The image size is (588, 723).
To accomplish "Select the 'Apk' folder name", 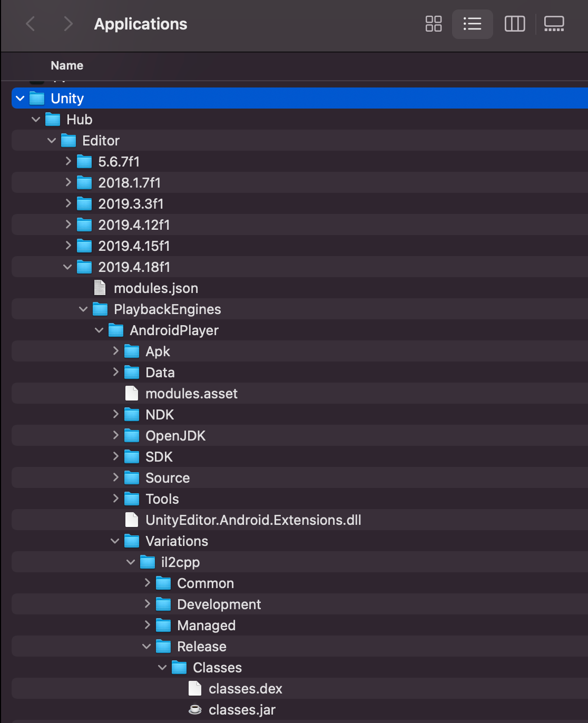I will pyautogui.click(x=158, y=351).
